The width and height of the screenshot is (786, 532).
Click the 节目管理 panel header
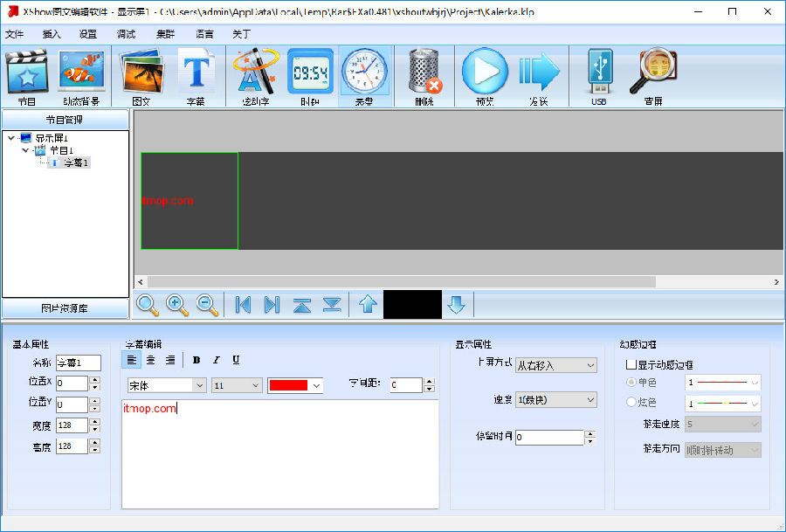65,120
